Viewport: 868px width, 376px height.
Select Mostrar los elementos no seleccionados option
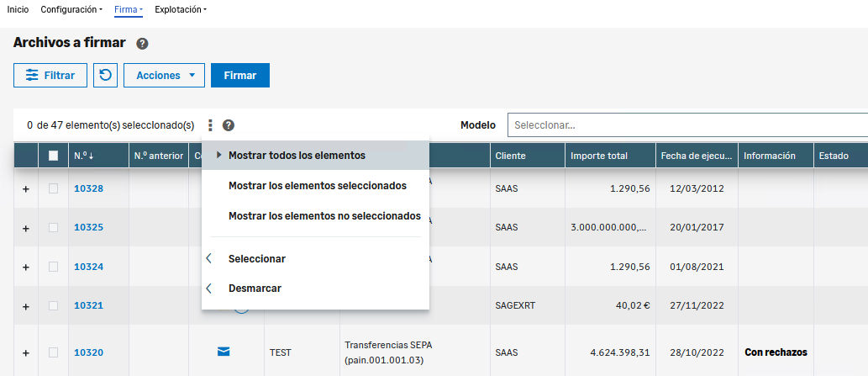click(324, 216)
